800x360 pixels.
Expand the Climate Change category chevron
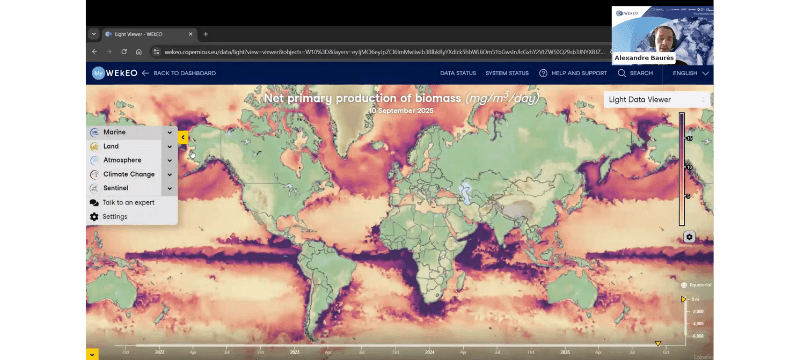[169, 174]
